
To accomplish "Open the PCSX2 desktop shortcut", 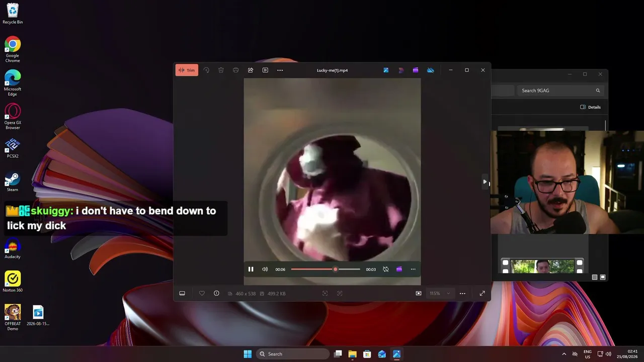I will coord(13,148).
